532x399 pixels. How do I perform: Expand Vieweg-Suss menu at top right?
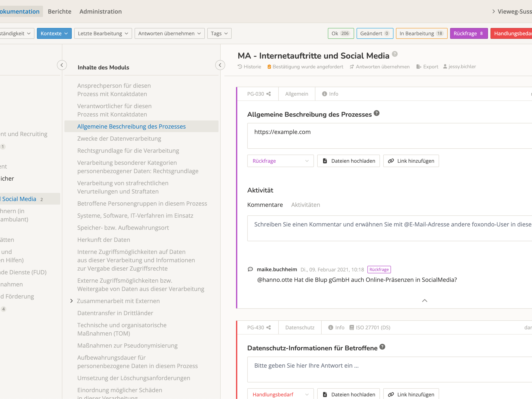(512, 12)
